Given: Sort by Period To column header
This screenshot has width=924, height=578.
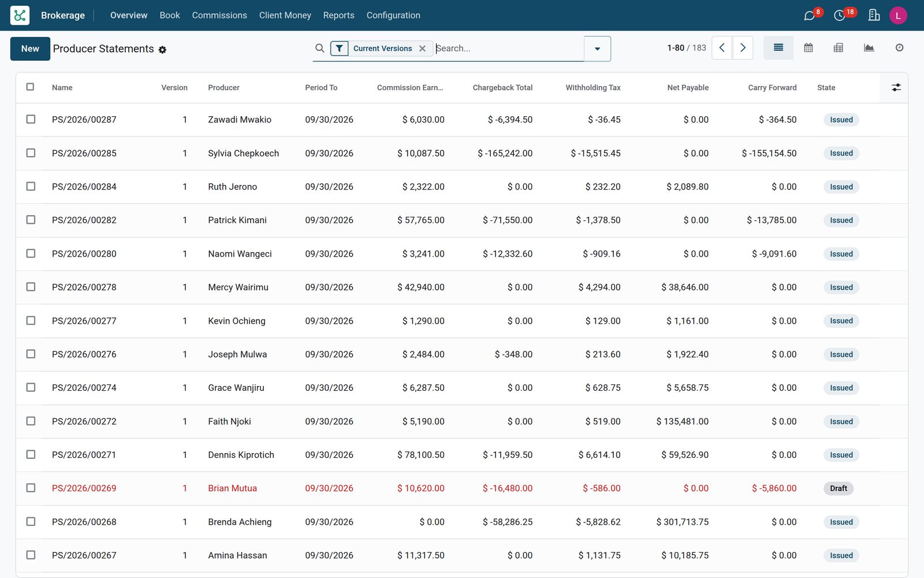Looking at the screenshot, I should click(x=321, y=88).
